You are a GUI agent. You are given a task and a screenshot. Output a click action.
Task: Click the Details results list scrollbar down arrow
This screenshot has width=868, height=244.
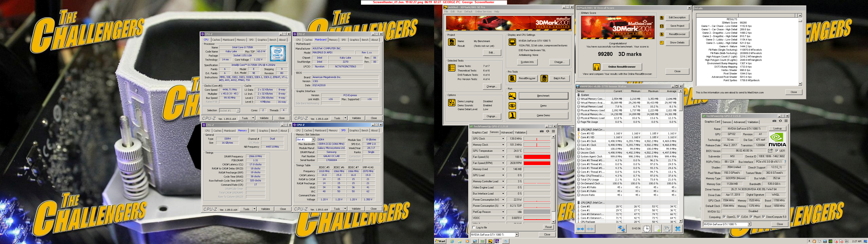[x=800, y=84]
